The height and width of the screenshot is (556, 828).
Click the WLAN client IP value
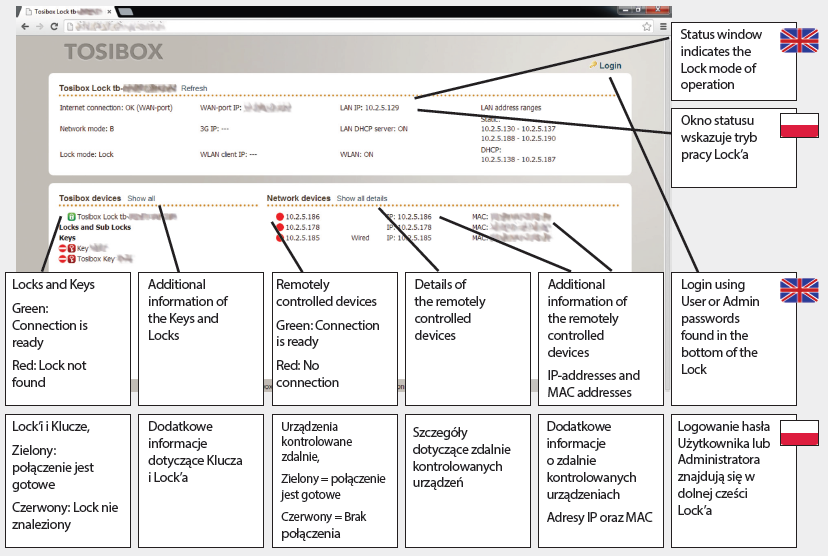click(228, 155)
